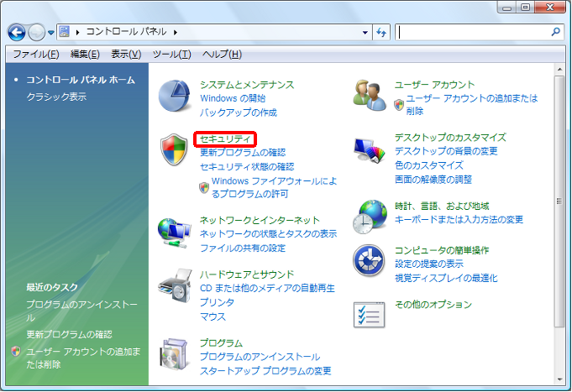Click the System and Maintenance category icon

coord(175,97)
